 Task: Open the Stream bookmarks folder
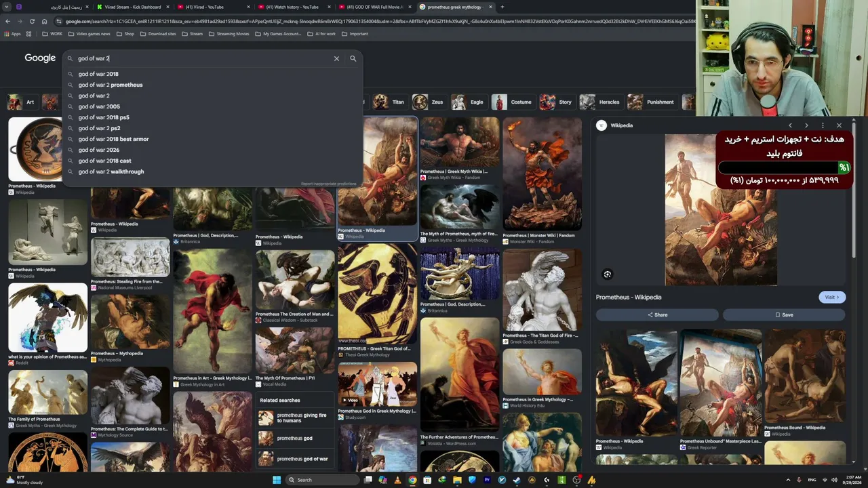point(192,34)
